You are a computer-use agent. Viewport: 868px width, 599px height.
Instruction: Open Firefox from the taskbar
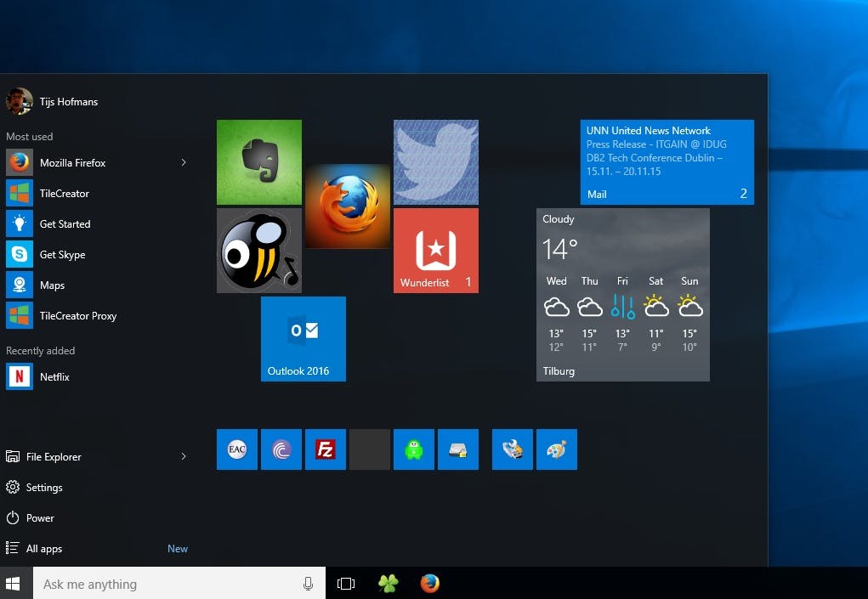[429, 584]
